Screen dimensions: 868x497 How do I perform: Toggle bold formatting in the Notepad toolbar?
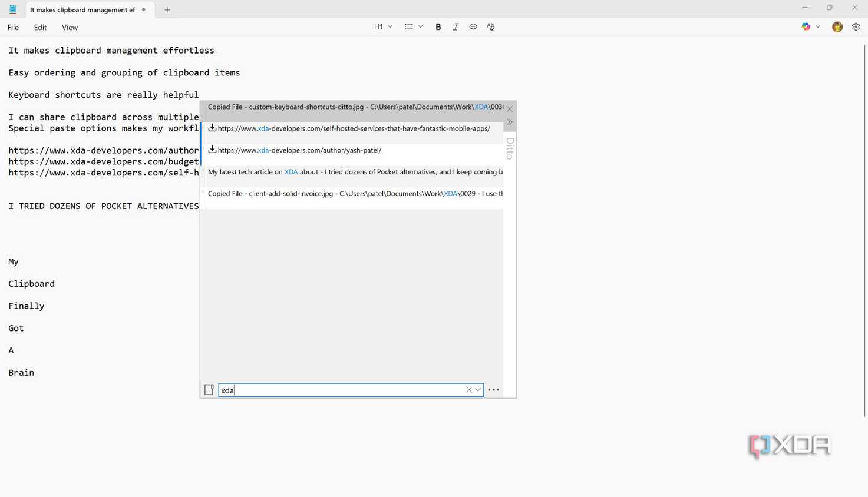tap(438, 27)
